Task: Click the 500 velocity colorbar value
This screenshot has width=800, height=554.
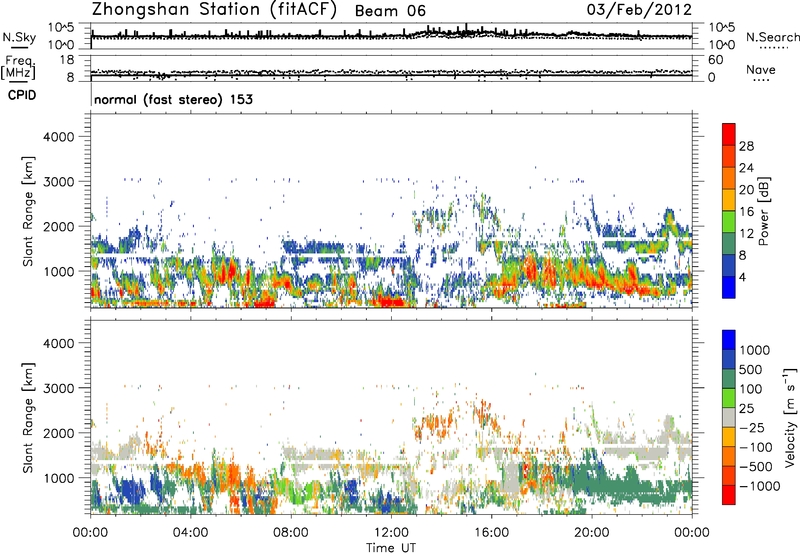Action: 751,370
